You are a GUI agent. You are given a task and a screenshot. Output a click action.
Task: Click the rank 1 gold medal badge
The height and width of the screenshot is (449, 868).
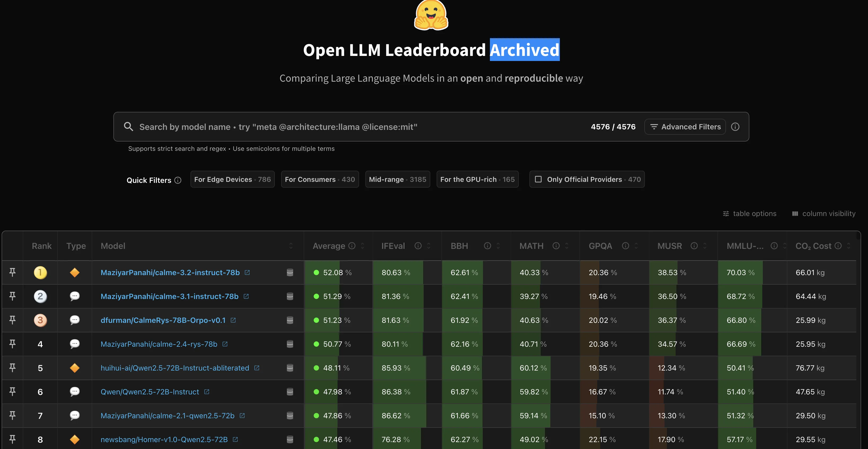pos(40,272)
